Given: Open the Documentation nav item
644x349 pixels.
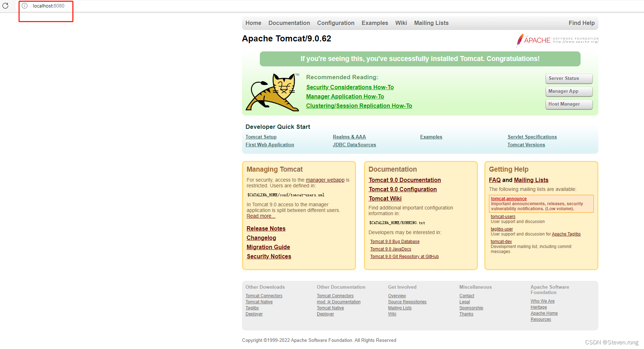Looking at the screenshot, I should coord(289,23).
